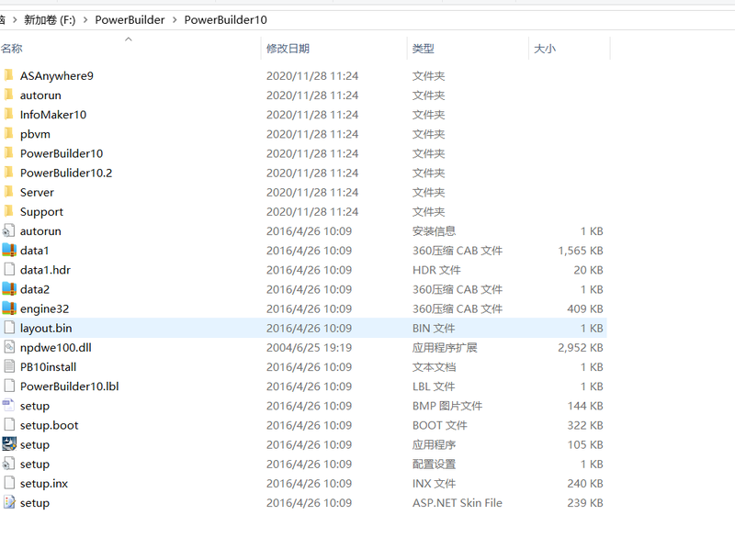Sort by the 类型 column header
The image size is (735, 560).
[x=424, y=49]
